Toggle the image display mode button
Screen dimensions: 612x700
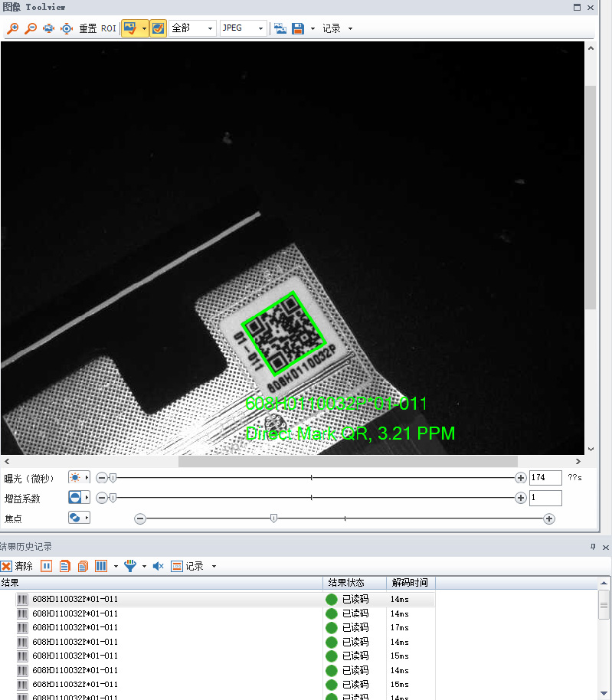tap(130, 28)
